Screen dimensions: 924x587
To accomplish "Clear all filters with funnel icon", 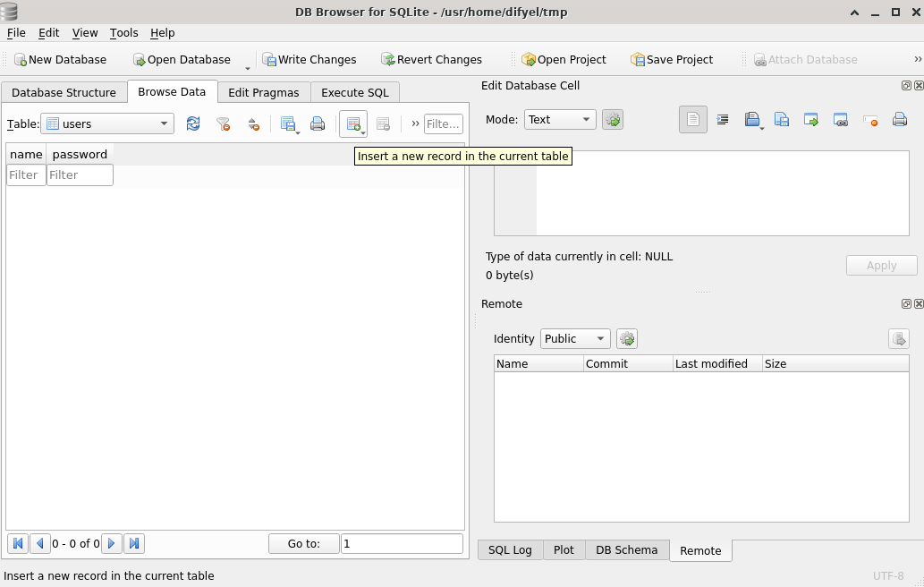I will (x=223, y=123).
